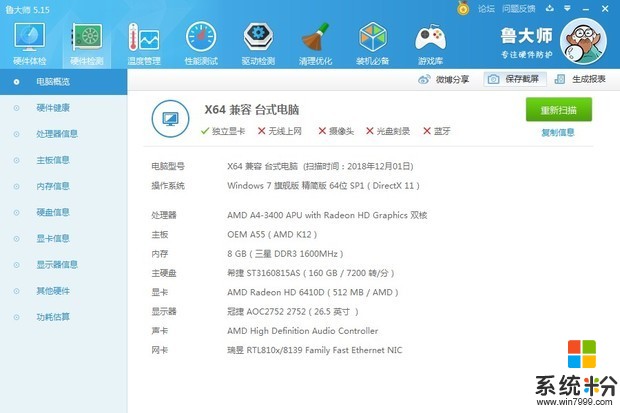Click the 蓝牙 status indicator
This screenshot has width=620, height=413.
(x=437, y=131)
